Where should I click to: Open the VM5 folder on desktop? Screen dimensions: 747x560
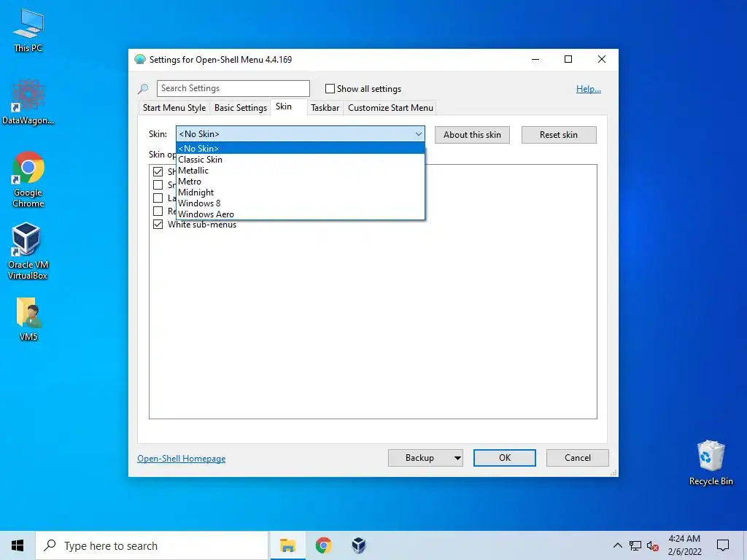pyautogui.click(x=28, y=319)
